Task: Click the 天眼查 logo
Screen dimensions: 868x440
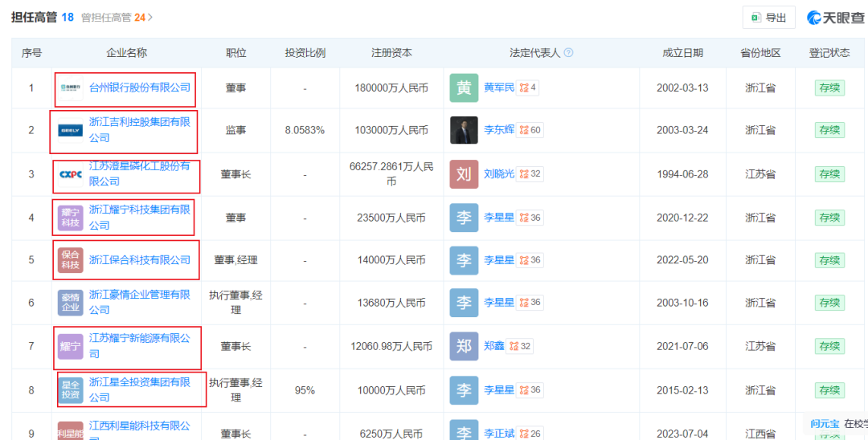Action: (x=835, y=18)
